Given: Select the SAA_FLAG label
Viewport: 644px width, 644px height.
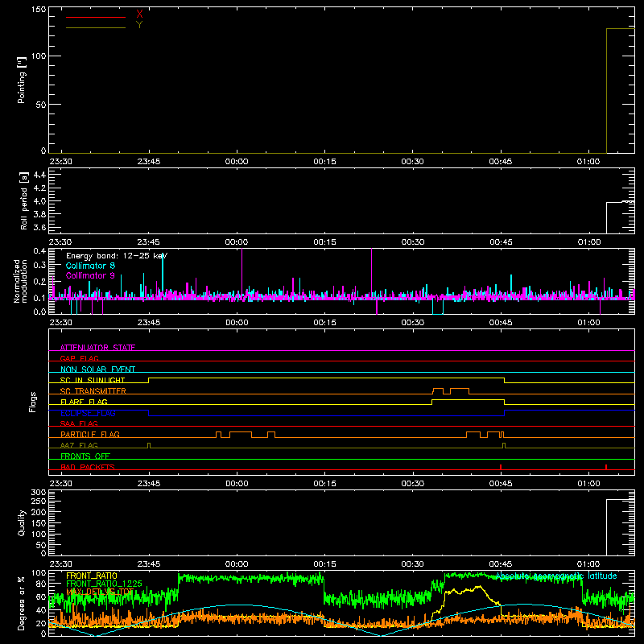Looking at the screenshot, I should click(79, 423).
